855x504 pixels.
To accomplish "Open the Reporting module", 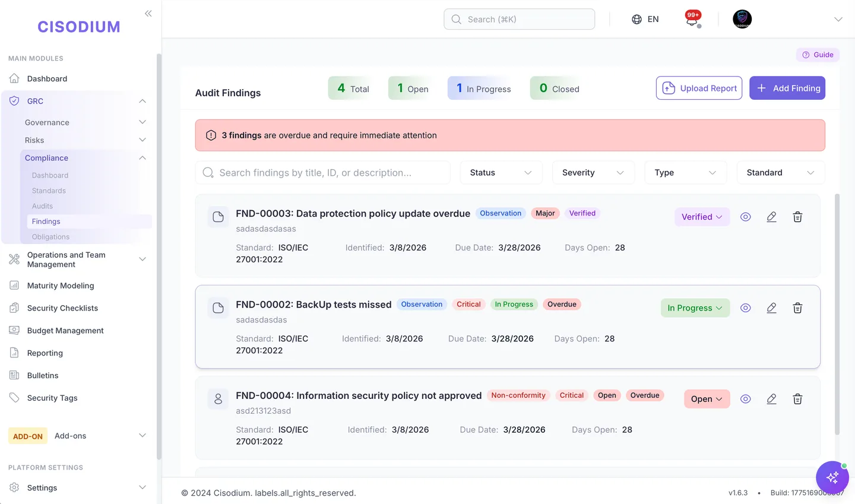I will (45, 353).
